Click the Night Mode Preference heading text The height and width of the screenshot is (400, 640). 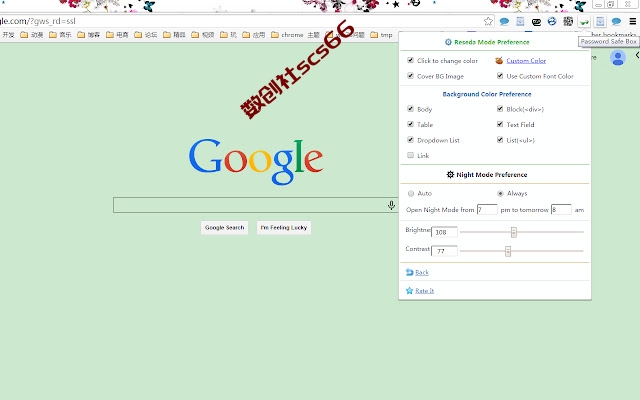coord(492,174)
